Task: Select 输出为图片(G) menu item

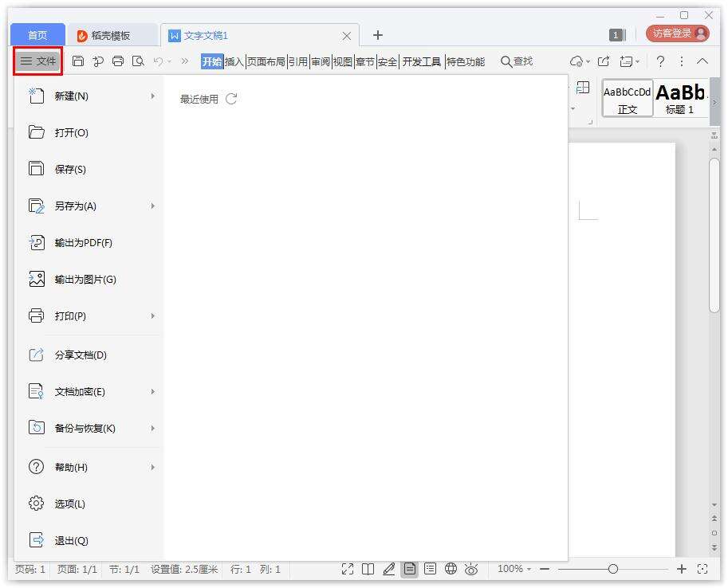Action: [x=89, y=280]
